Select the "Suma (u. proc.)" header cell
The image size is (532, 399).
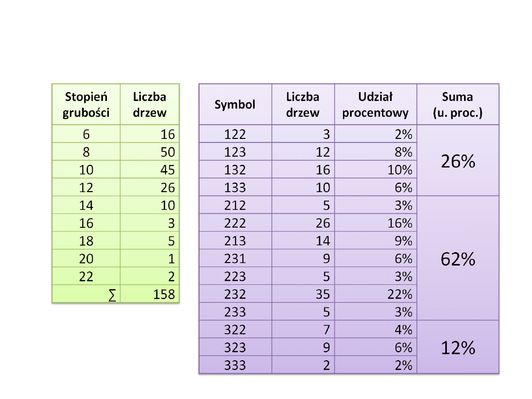[458, 104]
